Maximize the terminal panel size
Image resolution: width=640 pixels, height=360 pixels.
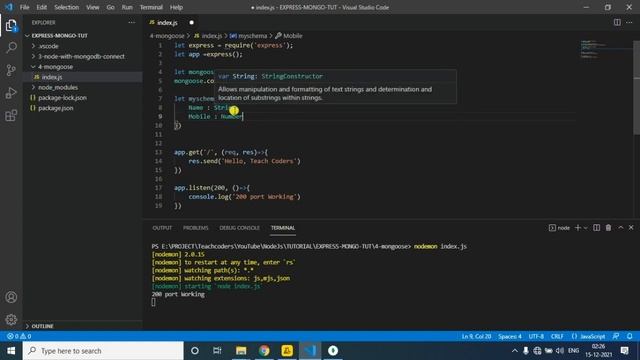pos(620,228)
